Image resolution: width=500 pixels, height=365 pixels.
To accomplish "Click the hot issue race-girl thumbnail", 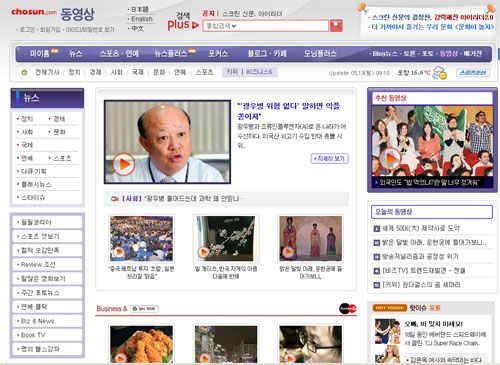I will click(x=387, y=331).
